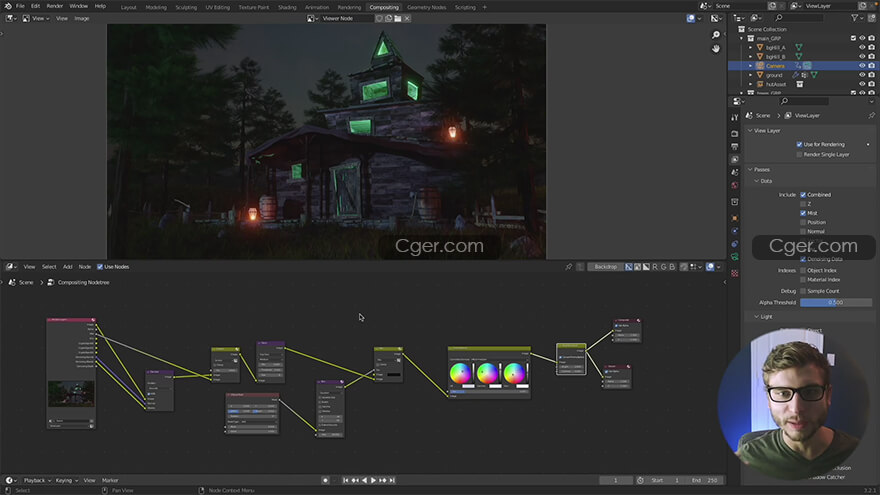The width and height of the screenshot is (880, 495).
Task: Open the File menu
Action: 20,6
